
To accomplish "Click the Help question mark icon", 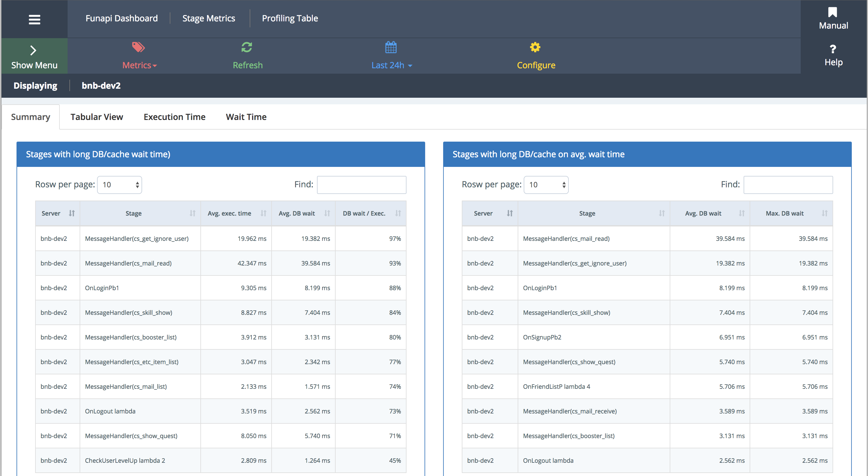I will tap(833, 49).
